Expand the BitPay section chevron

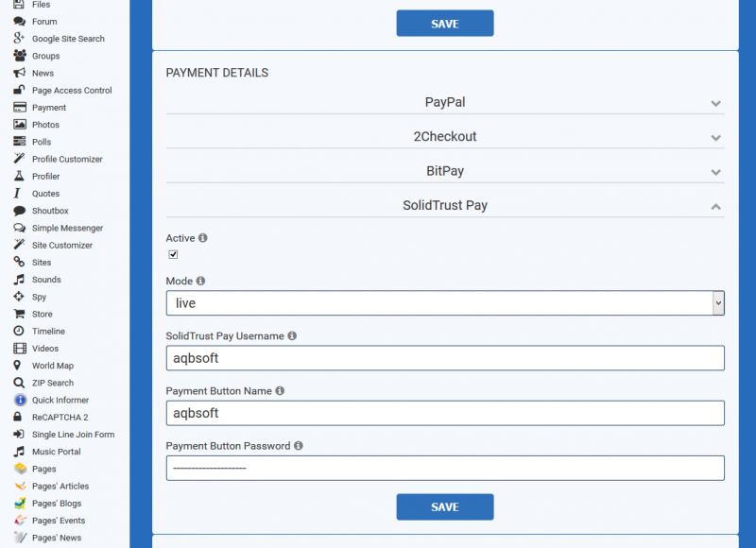point(716,172)
